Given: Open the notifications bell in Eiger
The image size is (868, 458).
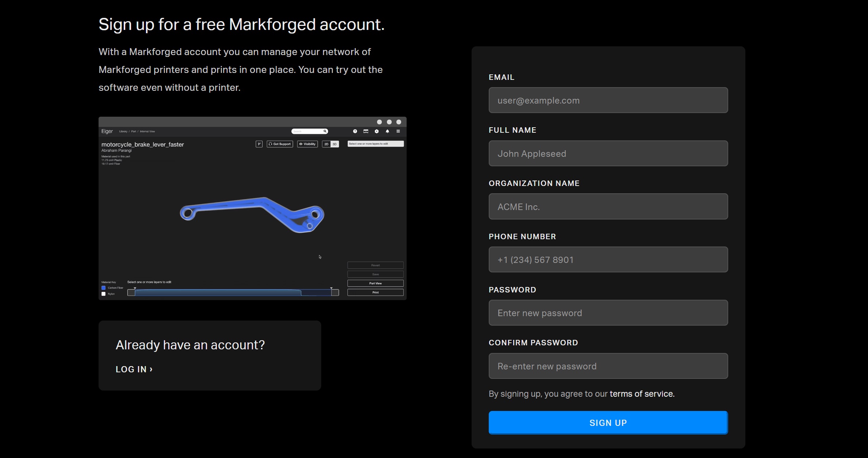Looking at the screenshot, I should pyautogui.click(x=387, y=131).
